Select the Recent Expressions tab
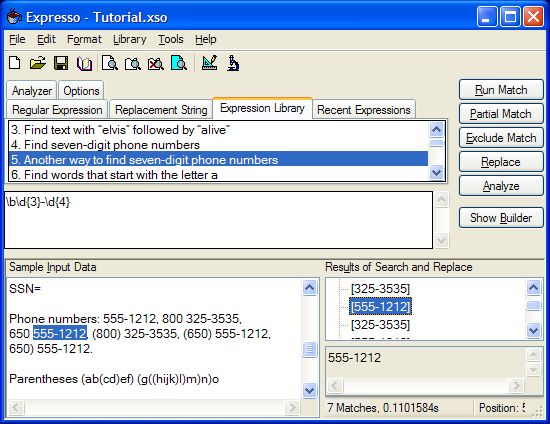Image resolution: width=550 pixels, height=424 pixels. [364, 110]
